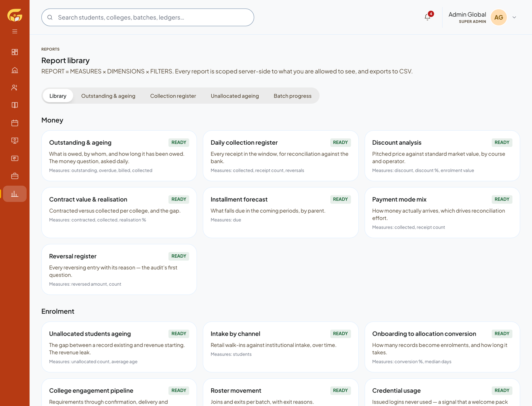Open Daily collection register report card
The height and width of the screenshot is (406, 532).
pyautogui.click(x=281, y=156)
